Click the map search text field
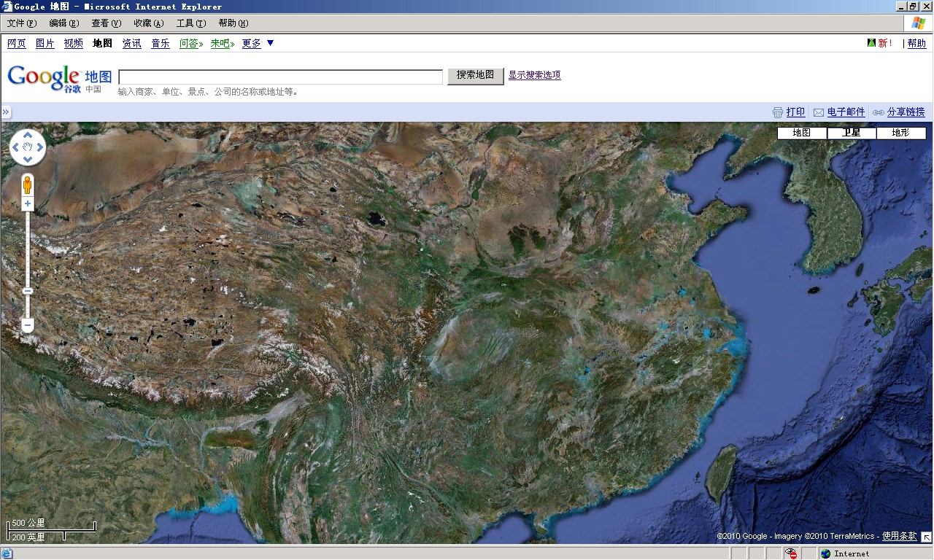Screen dimensions: 934x560 (x=280, y=77)
